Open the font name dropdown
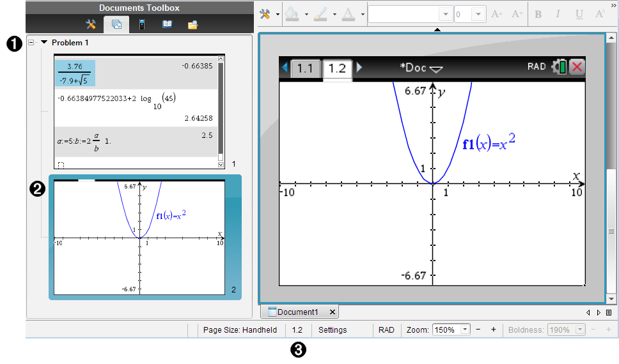The image size is (619, 364). (445, 15)
